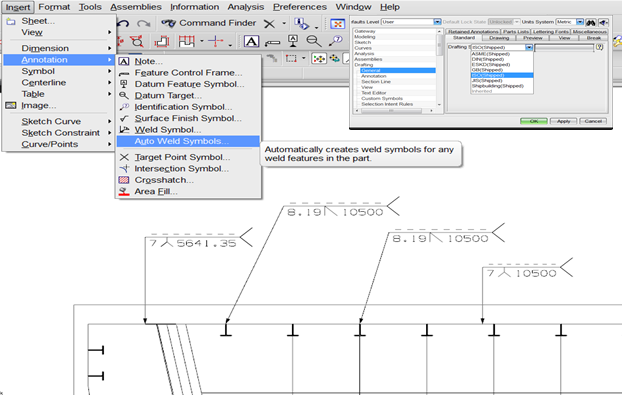Click the Undo arrow icon
This screenshot has width=622, height=395.
point(124,23)
